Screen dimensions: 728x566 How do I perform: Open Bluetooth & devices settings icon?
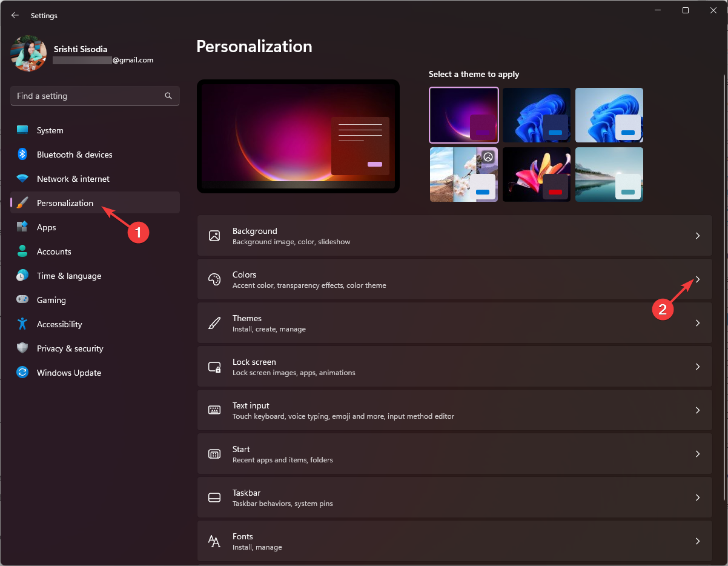(x=22, y=155)
